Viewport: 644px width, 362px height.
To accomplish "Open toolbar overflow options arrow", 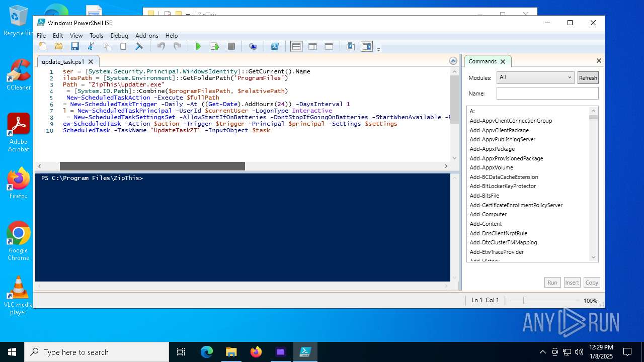I will click(x=378, y=49).
